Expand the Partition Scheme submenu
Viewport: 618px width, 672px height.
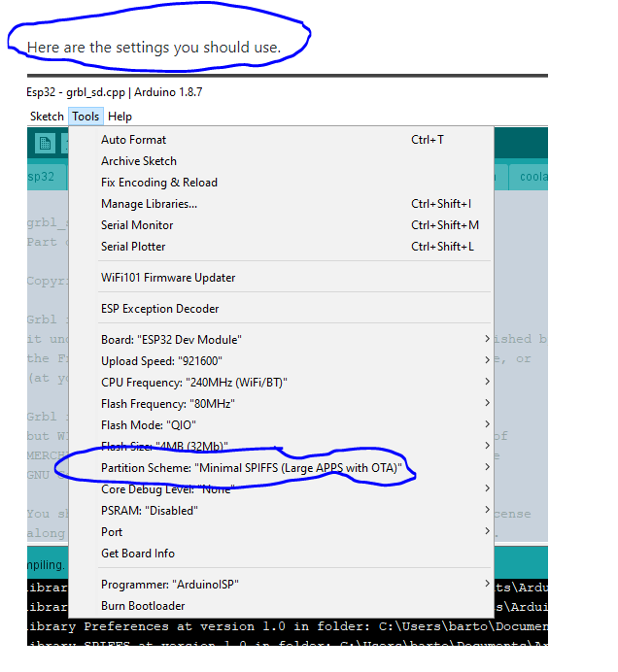coord(251,468)
